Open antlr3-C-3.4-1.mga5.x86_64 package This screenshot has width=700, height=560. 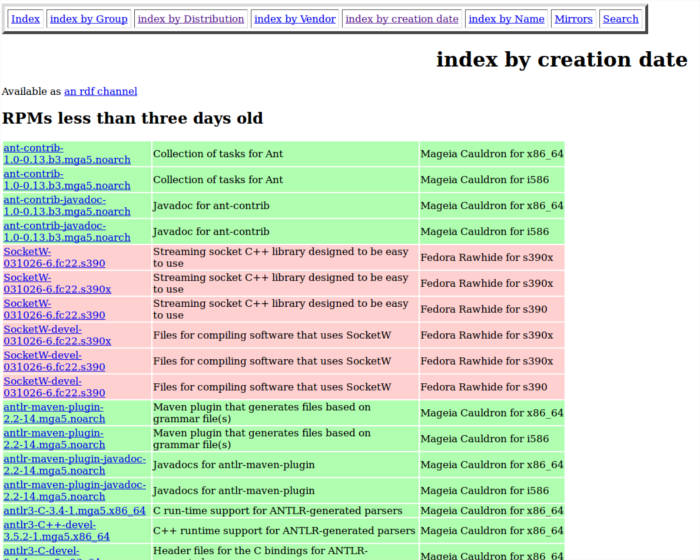[75, 511]
